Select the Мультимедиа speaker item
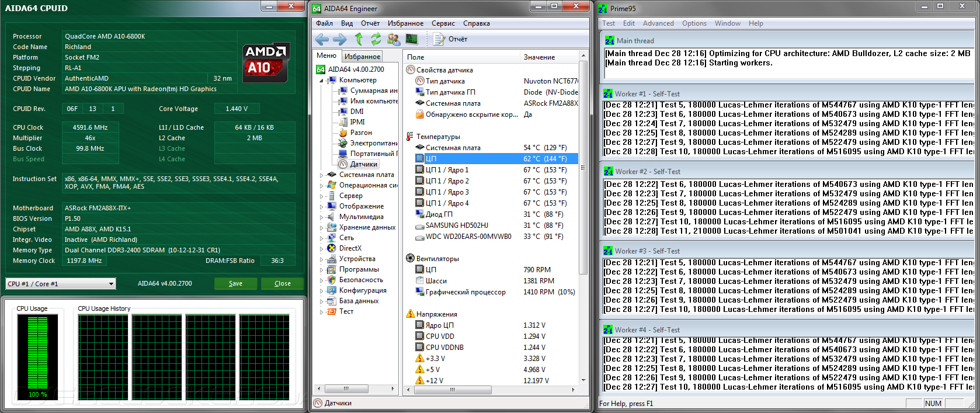This screenshot has height=413, width=980. click(x=356, y=217)
